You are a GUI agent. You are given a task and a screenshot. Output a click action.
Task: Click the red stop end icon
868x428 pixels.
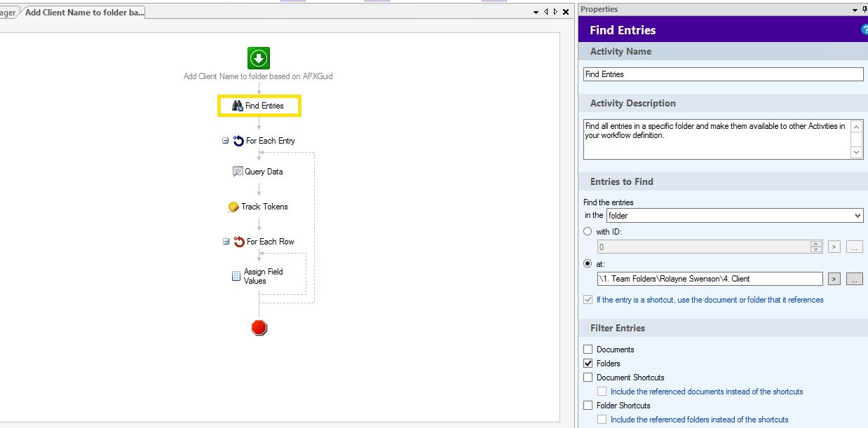pyautogui.click(x=259, y=328)
